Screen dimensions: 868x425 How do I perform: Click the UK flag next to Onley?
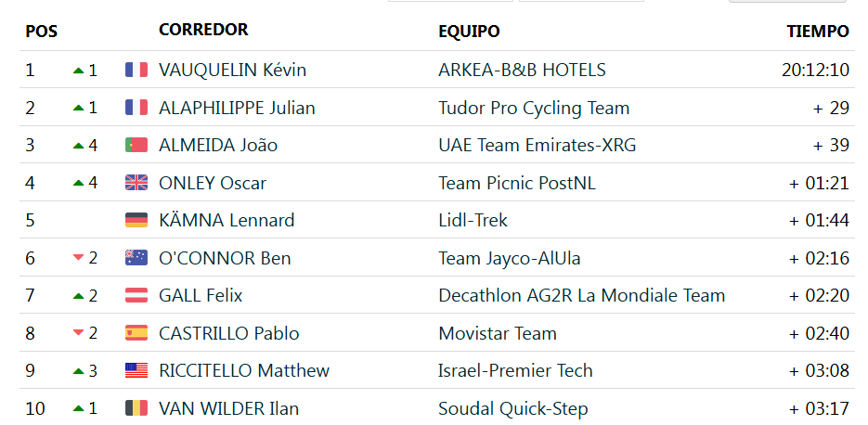pyautogui.click(x=136, y=183)
